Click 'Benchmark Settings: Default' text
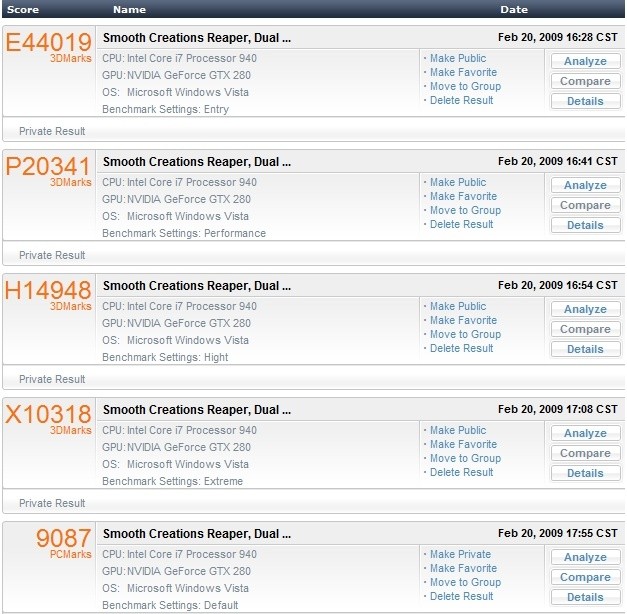This screenshot has width=627, height=614. coord(170,605)
